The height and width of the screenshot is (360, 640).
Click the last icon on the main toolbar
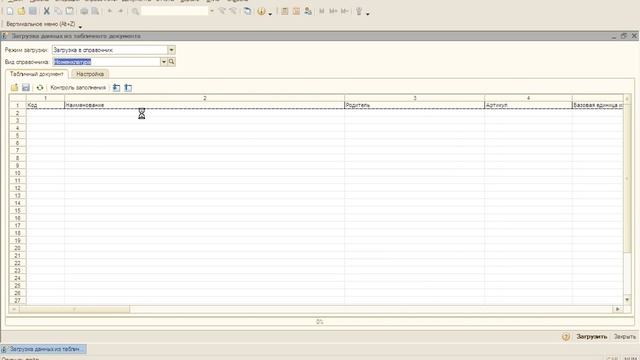click(x=359, y=11)
